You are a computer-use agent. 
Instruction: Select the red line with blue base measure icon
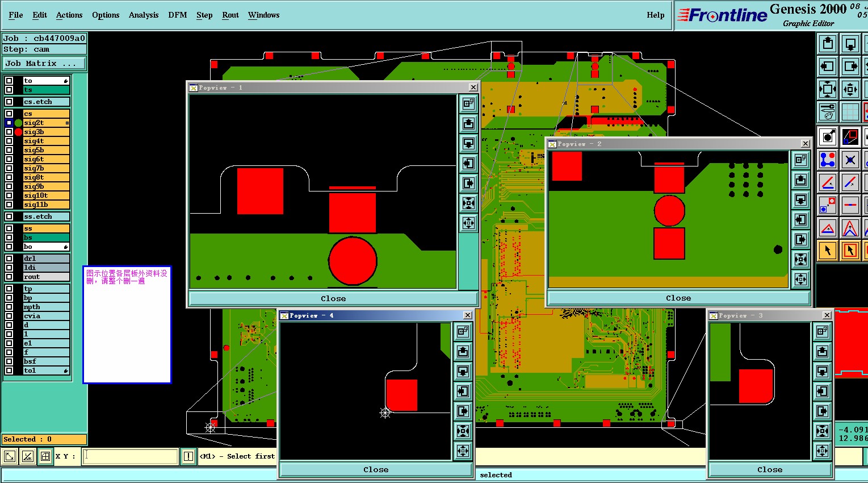828,182
